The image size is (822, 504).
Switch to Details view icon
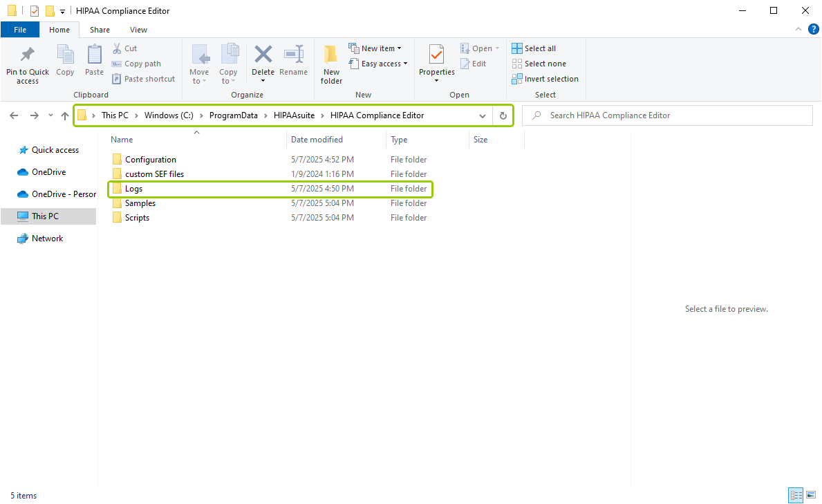796,495
